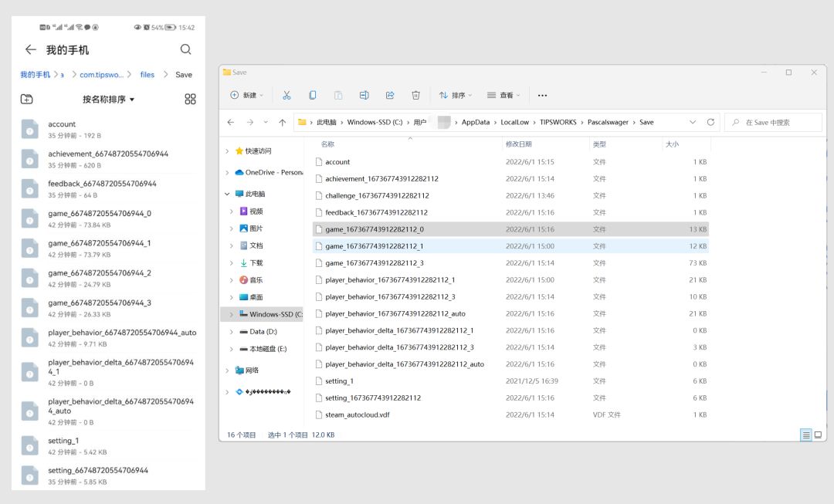Open the 排序 sort menu
This screenshot has width=834, height=504.
pyautogui.click(x=456, y=95)
